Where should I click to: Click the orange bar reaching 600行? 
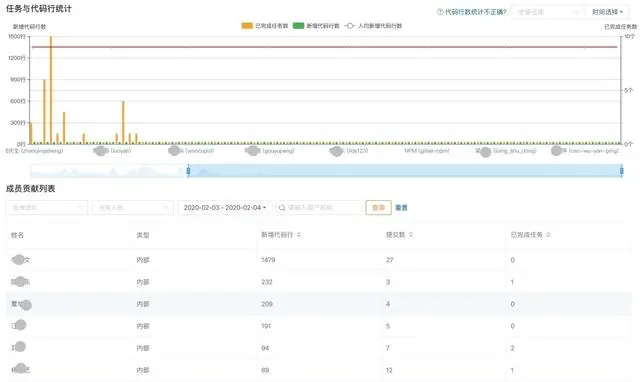123,122
